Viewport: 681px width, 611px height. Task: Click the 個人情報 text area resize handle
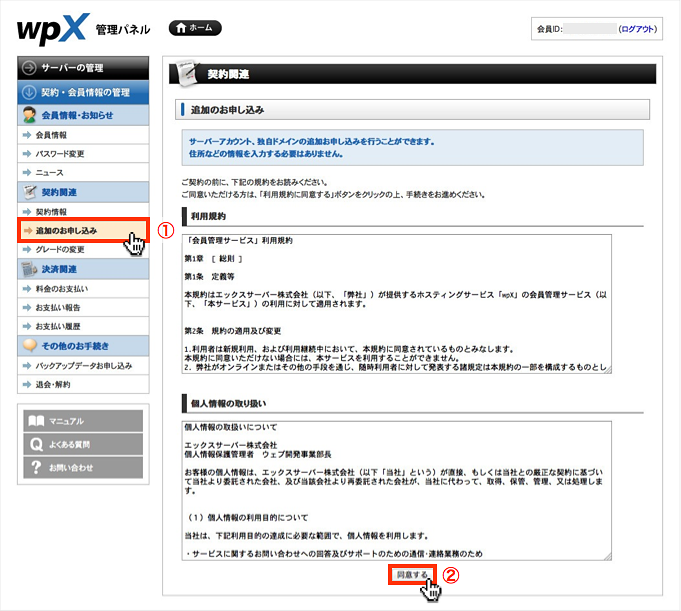(608, 556)
